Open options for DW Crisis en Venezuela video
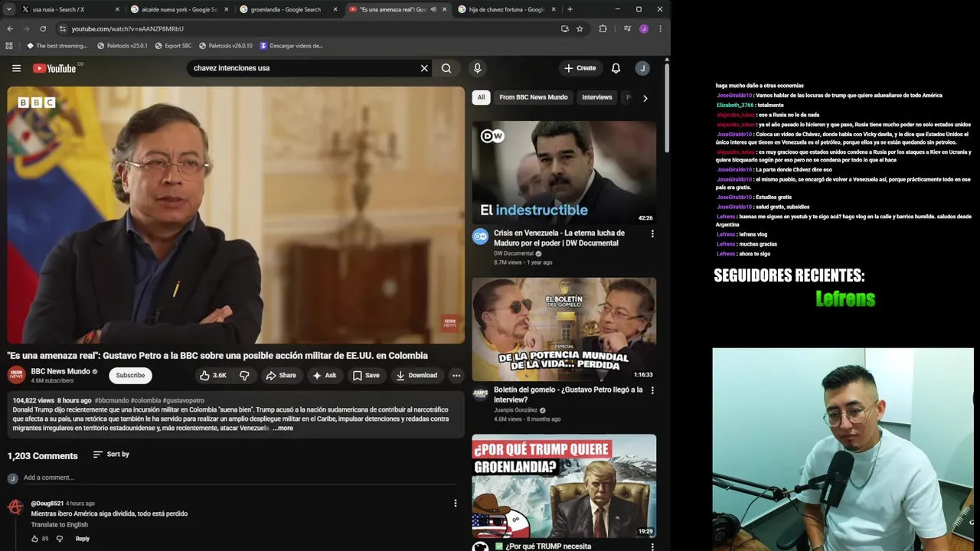The height and width of the screenshot is (551, 980). (652, 233)
